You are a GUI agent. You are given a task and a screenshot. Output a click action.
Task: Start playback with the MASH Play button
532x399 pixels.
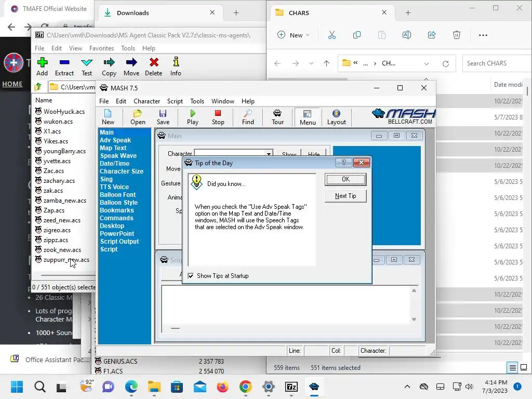point(193,117)
